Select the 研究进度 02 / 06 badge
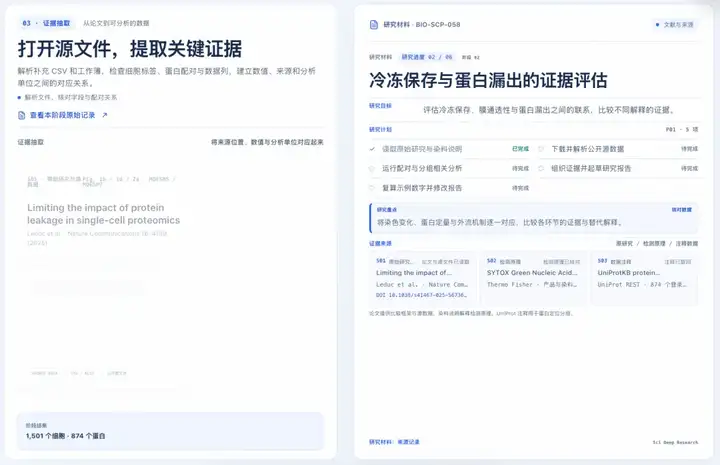720x465 pixels. [x=427, y=57]
